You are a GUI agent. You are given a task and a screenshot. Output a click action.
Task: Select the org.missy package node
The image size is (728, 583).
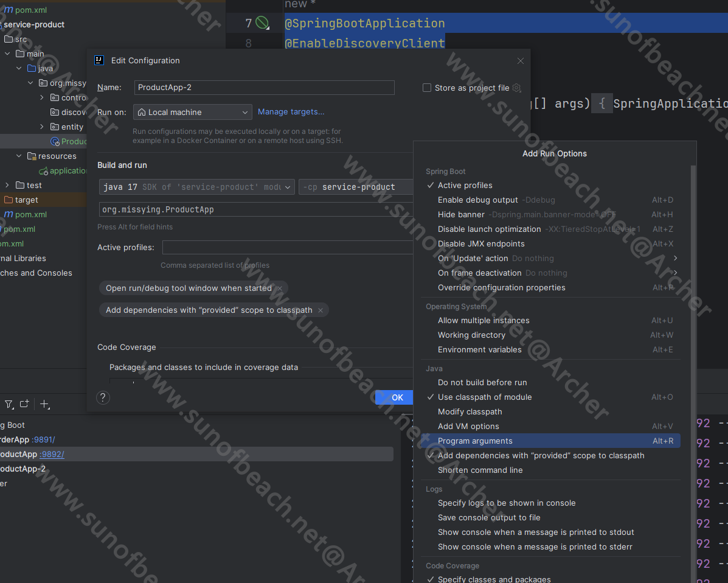coord(63,83)
